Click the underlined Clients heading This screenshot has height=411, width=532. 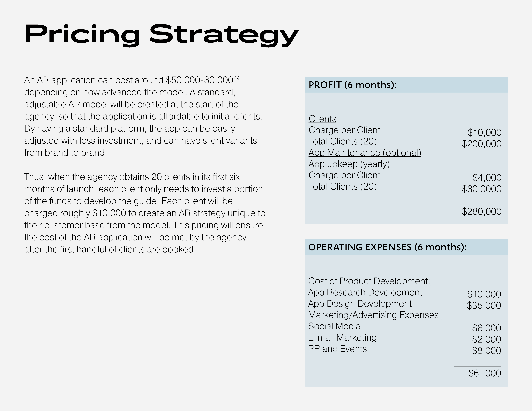[x=322, y=119]
